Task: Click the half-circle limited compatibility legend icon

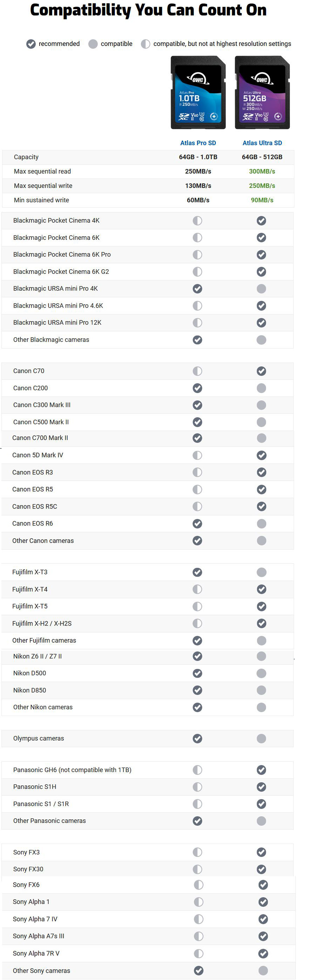Action: click(145, 44)
